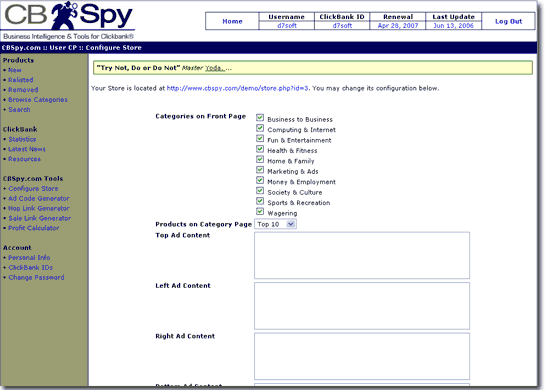Viewport: 545px width, 390px height.
Task: Click the d7soft username link
Action: click(x=287, y=25)
